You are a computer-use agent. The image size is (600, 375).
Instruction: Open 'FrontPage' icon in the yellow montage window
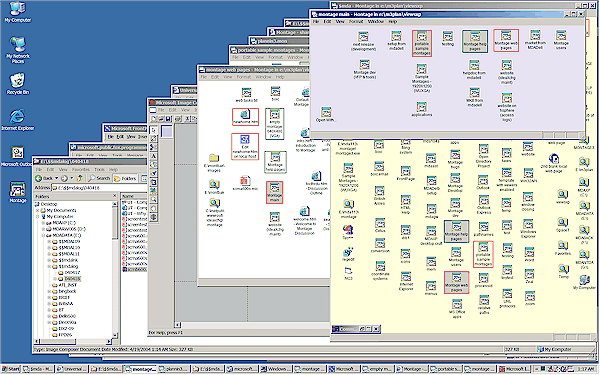click(406, 173)
